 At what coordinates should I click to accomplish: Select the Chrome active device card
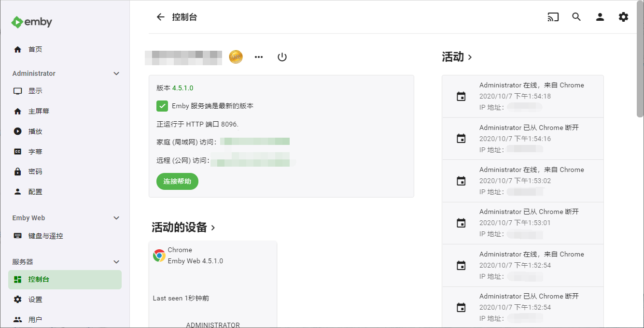point(213,285)
